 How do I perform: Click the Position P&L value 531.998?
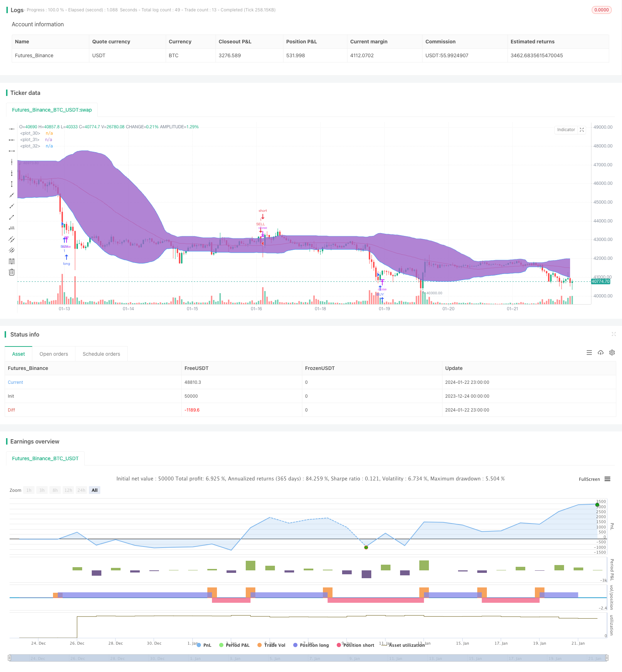click(x=296, y=55)
